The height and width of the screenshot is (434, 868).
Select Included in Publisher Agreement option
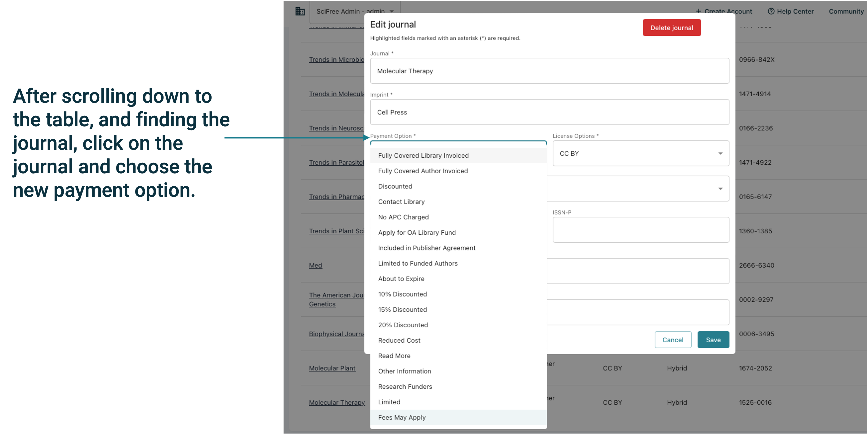[x=427, y=248]
